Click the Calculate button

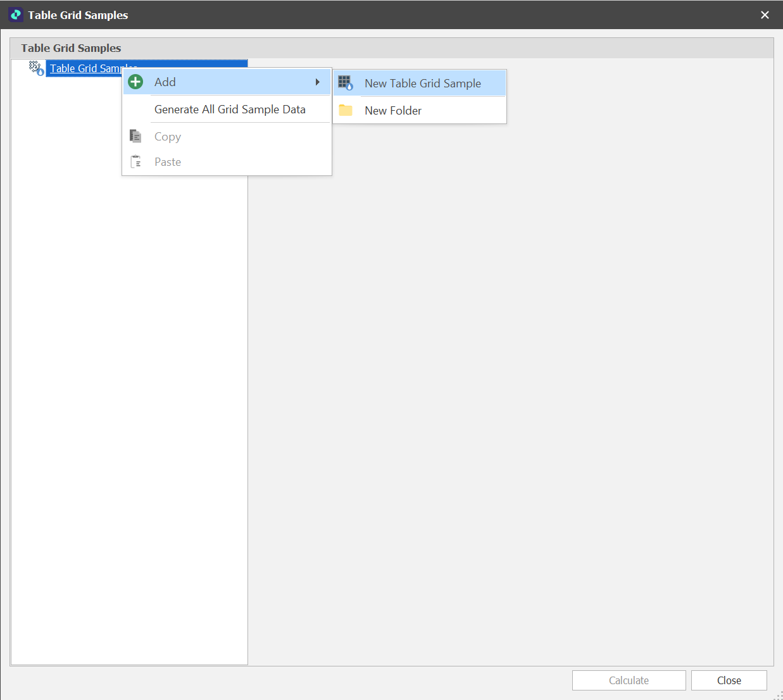[x=629, y=680]
